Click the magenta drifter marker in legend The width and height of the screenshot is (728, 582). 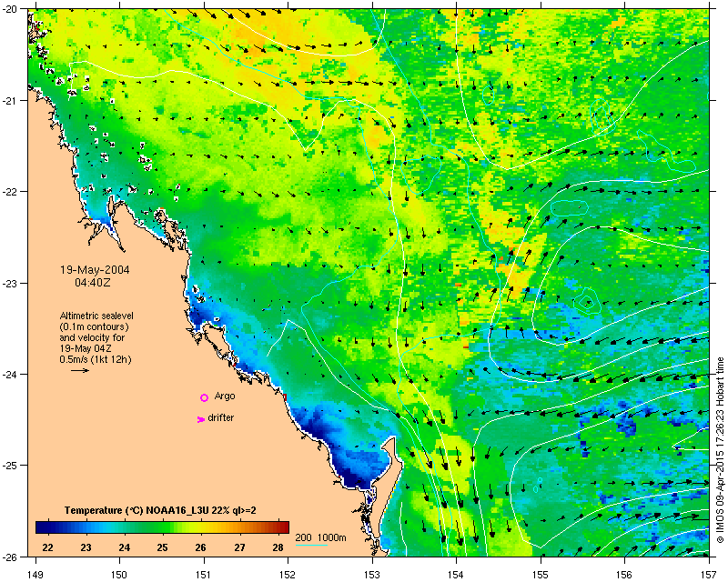click(x=201, y=419)
